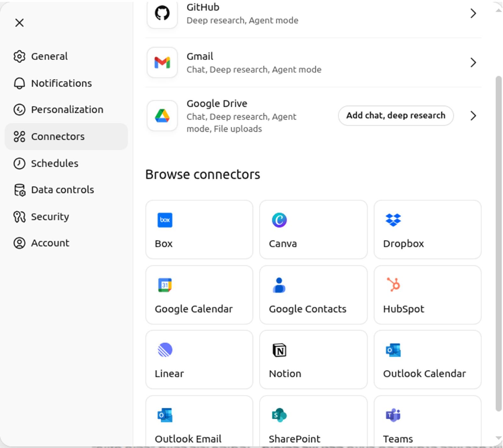Viewport: 503px width, 448px height.
Task: Click the GitHub connector name
Action: tap(203, 7)
